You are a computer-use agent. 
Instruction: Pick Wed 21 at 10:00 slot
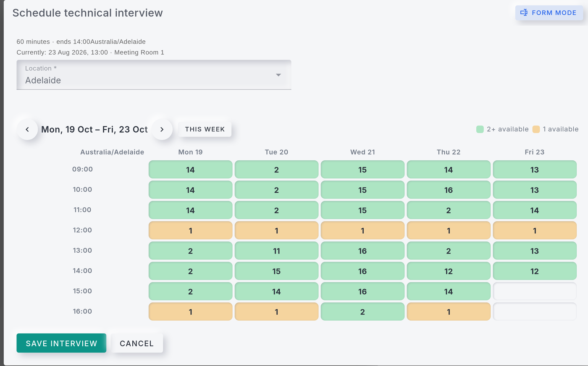pyautogui.click(x=362, y=190)
